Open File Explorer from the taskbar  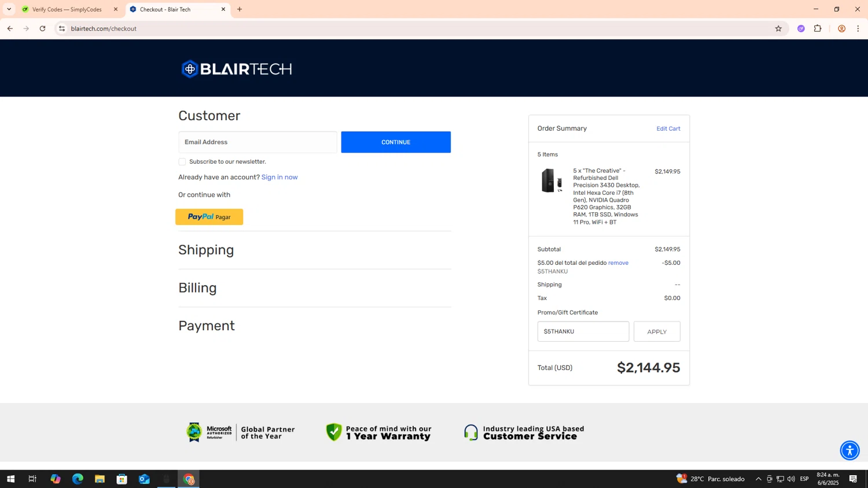(100, 479)
